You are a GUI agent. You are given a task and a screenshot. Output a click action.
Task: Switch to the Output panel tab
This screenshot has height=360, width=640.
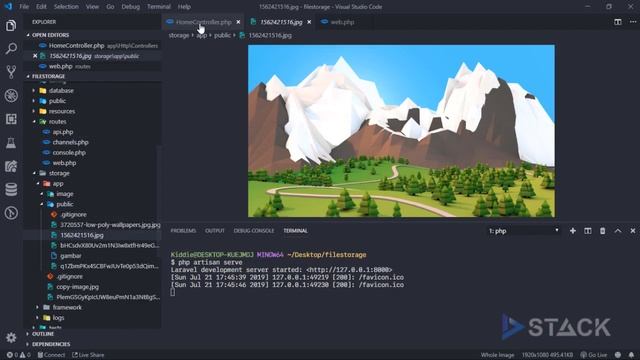(215, 231)
